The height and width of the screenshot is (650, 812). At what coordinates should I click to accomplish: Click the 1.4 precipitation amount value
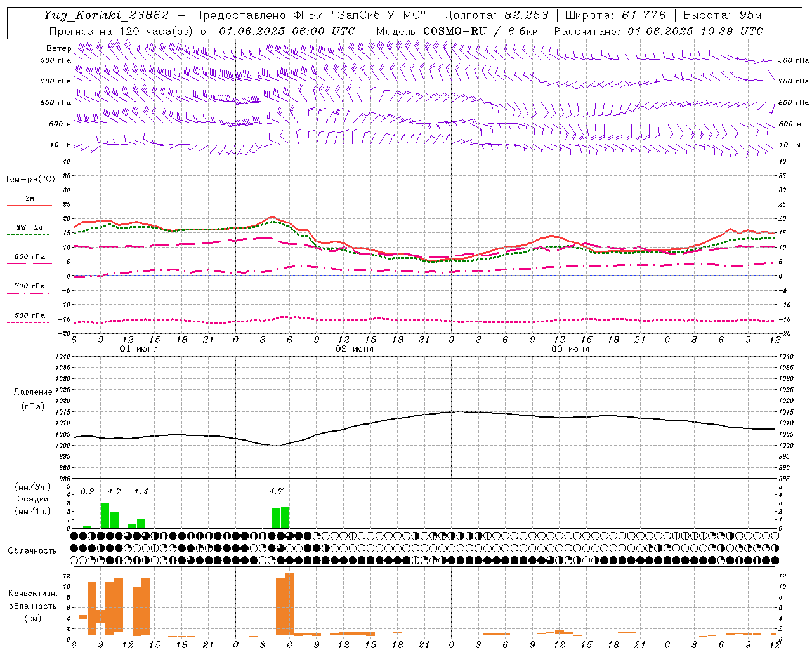141,491
